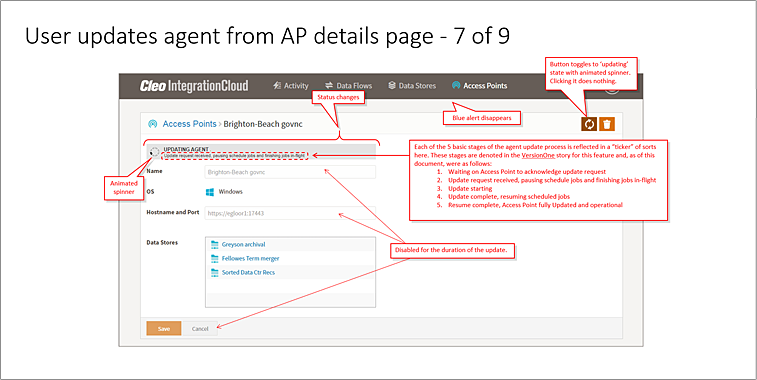Click the Sorted Data Ctr Recs folder icon
Image resolution: width=757 pixels, height=380 pixels.
pos(215,272)
